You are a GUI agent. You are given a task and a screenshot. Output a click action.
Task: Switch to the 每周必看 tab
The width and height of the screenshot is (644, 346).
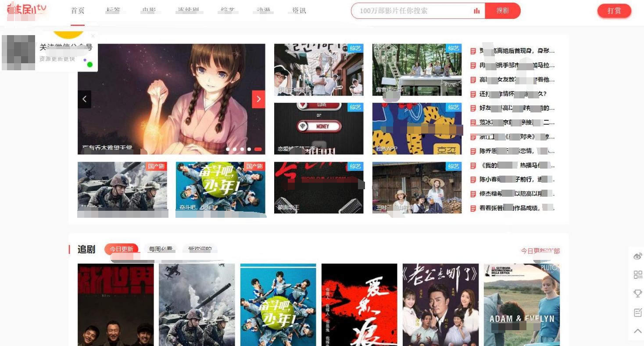tap(161, 249)
